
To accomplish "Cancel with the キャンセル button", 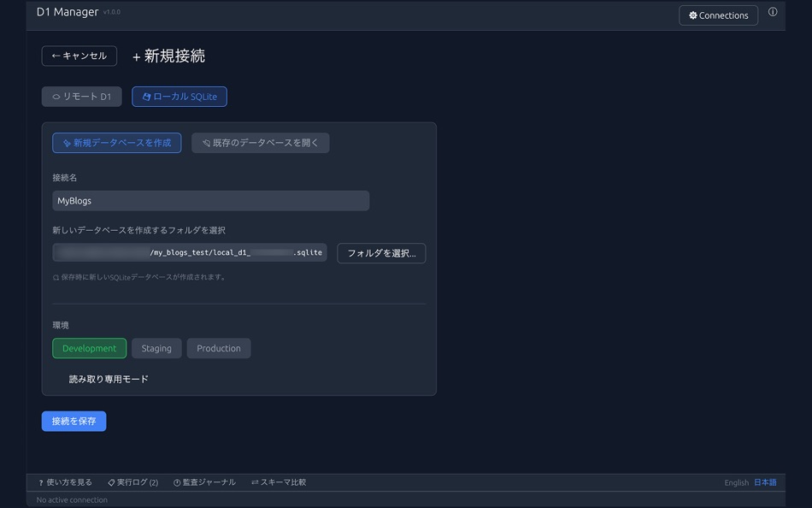I will pos(79,55).
